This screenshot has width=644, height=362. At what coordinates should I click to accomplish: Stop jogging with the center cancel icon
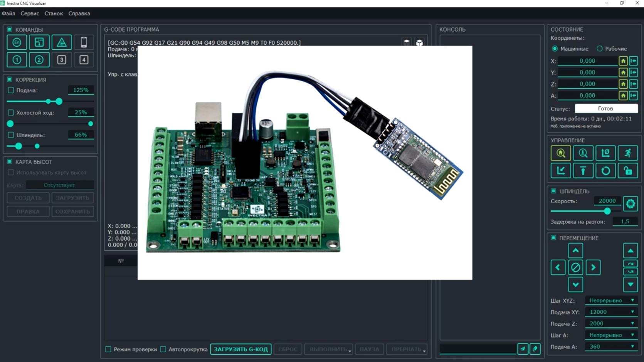coord(575,267)
